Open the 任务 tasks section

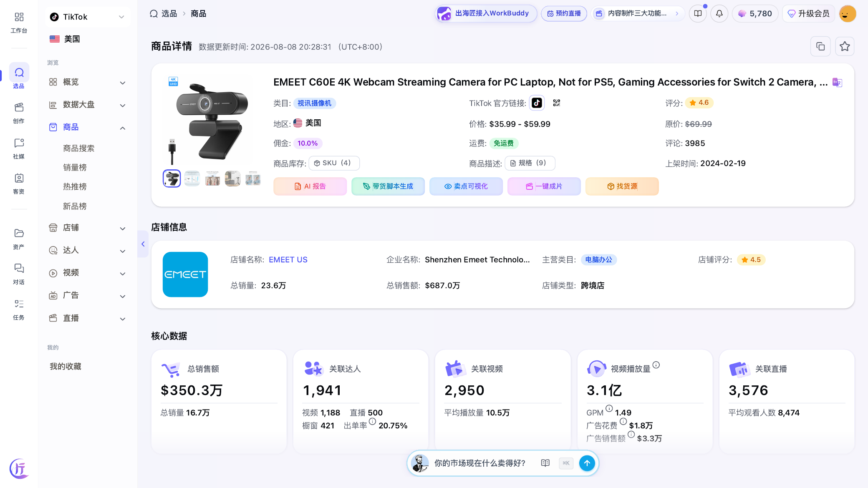click(19, 309)
